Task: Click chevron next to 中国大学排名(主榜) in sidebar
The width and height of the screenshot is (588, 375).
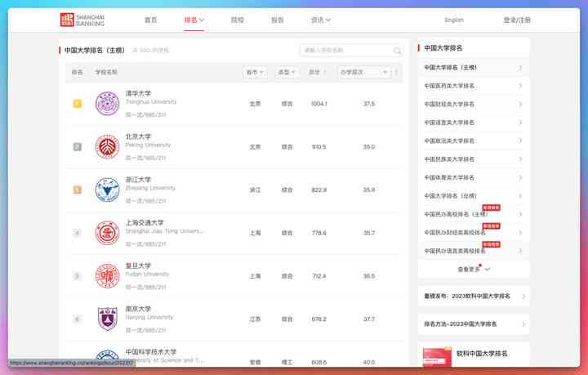Action: point(520,68)
